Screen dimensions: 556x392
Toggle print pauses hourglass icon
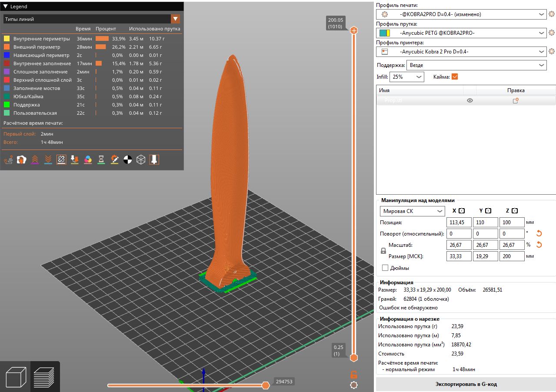coord(101,159)
